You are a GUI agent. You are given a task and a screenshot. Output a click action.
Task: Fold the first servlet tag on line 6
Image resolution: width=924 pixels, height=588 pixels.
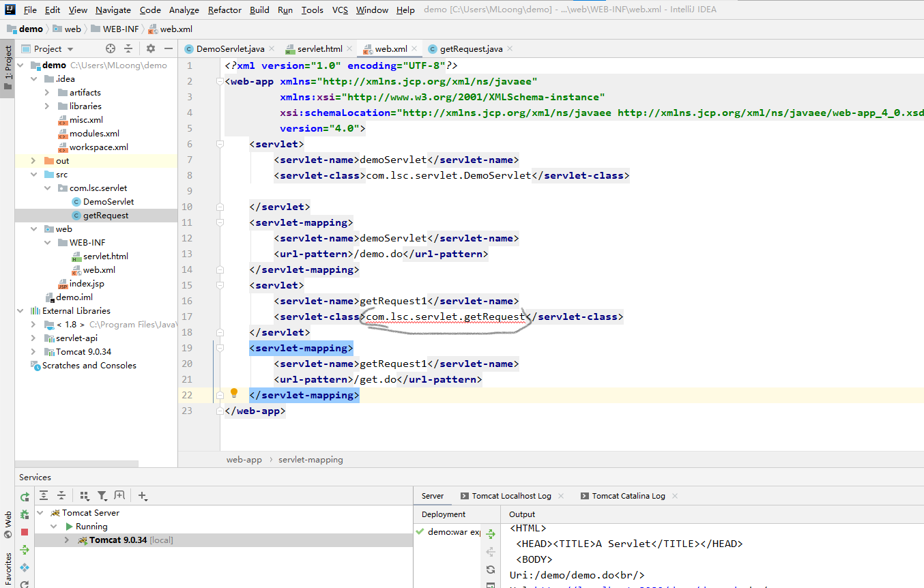(220, 144)
